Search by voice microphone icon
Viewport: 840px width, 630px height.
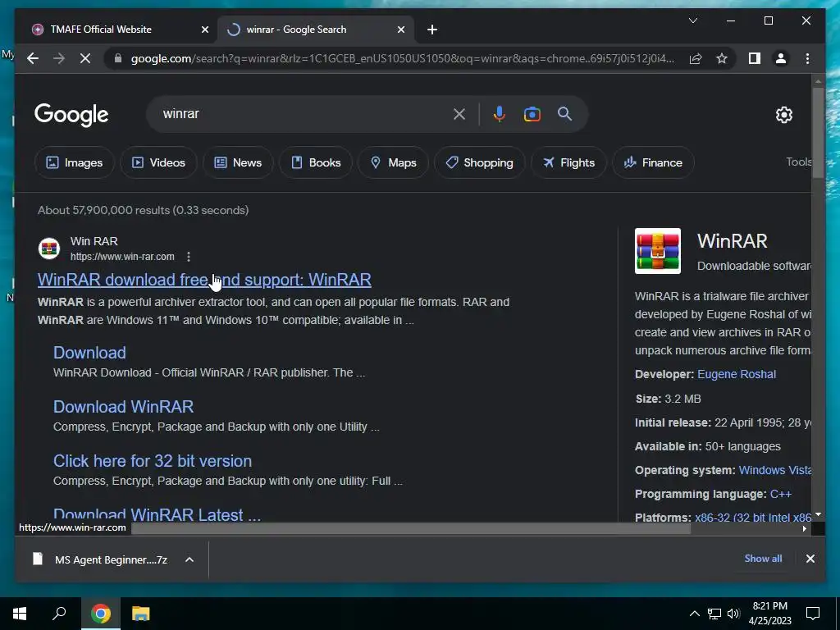(x=500, y=114)
